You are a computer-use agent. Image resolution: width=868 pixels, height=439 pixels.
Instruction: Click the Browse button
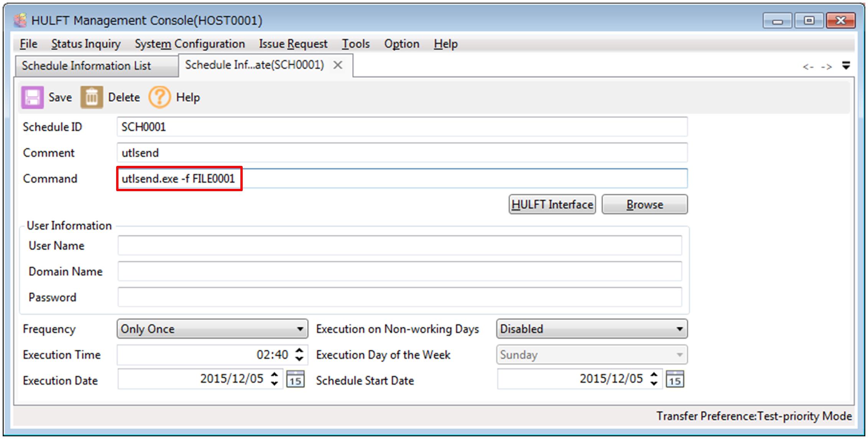click(645, 205)
